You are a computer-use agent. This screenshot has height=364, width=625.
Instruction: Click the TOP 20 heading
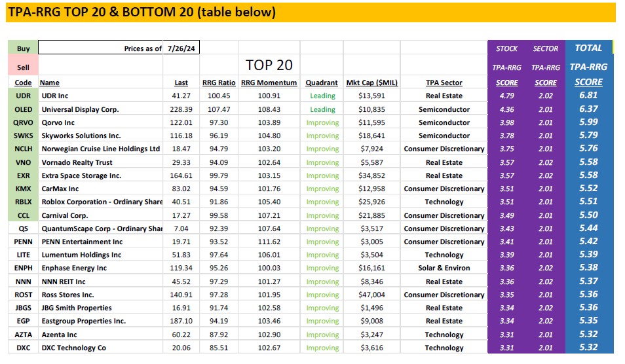click(x=269, y=65)
